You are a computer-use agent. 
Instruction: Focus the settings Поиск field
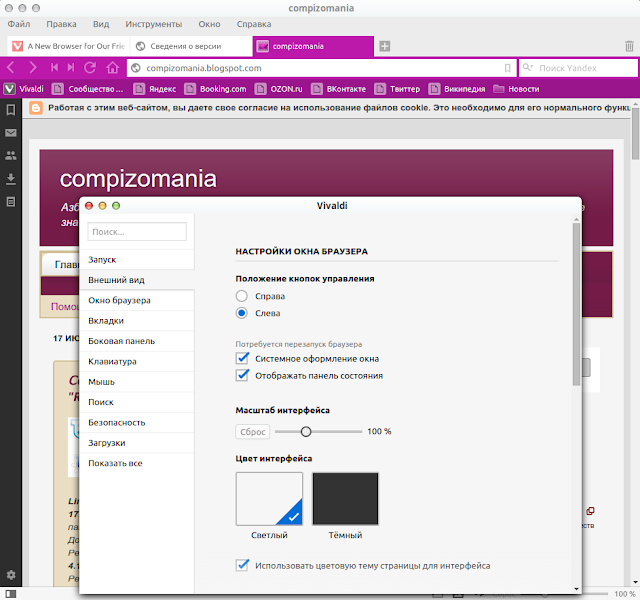[137, 232]
